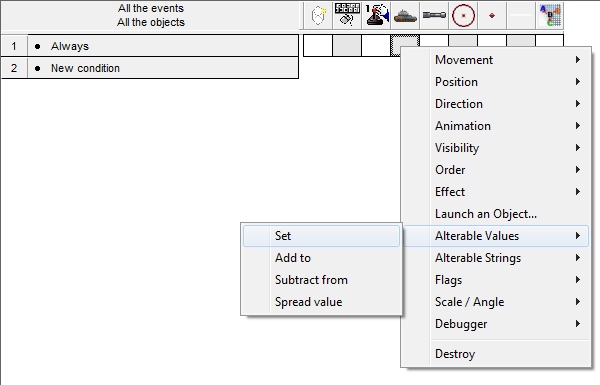Click the event number 1 cell
Viewport: 600px width, 385px height.
coord(14,46)
